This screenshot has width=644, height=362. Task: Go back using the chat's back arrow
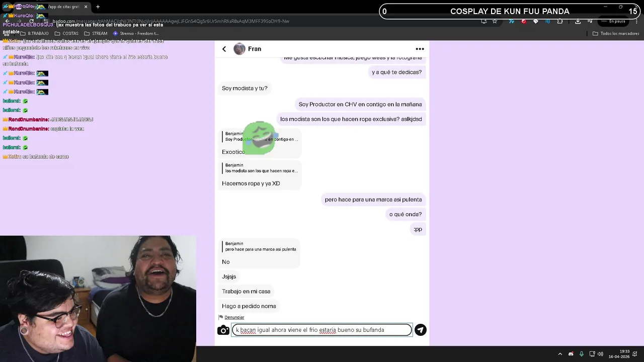(224, 49)
